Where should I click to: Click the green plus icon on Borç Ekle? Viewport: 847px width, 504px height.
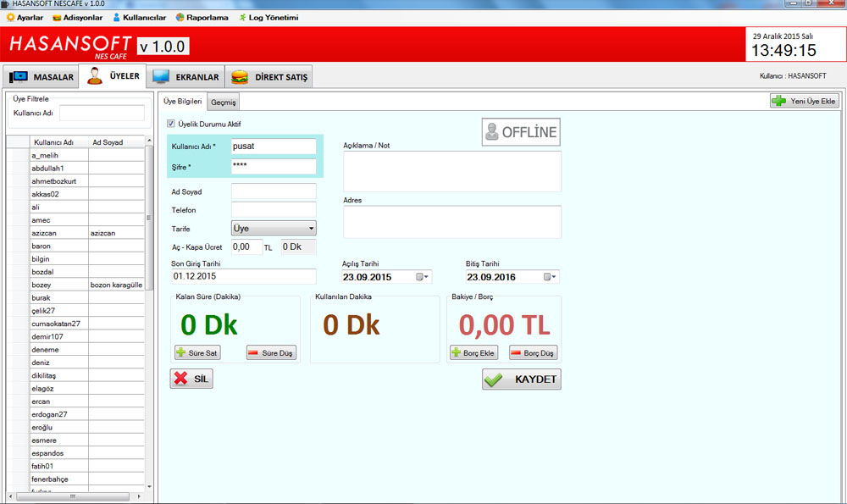click(456, 352)
